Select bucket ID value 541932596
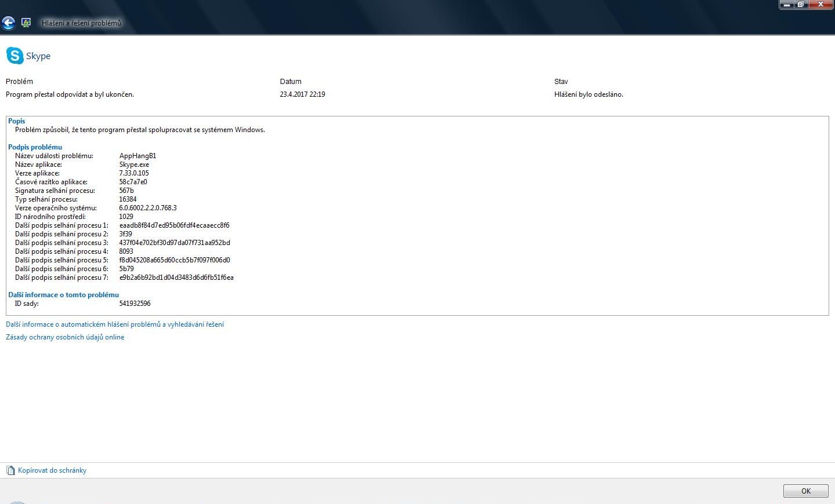Viewport: 835px width, 504px height. coord(135,304)
